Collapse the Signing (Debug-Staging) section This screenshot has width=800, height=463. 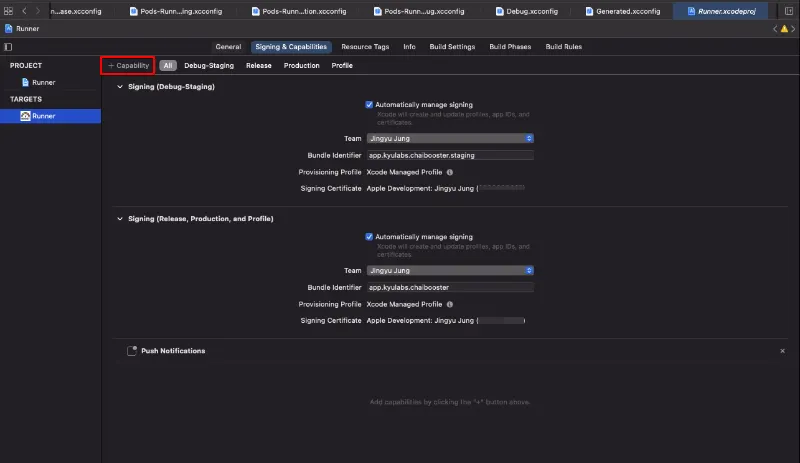[120, 87]
